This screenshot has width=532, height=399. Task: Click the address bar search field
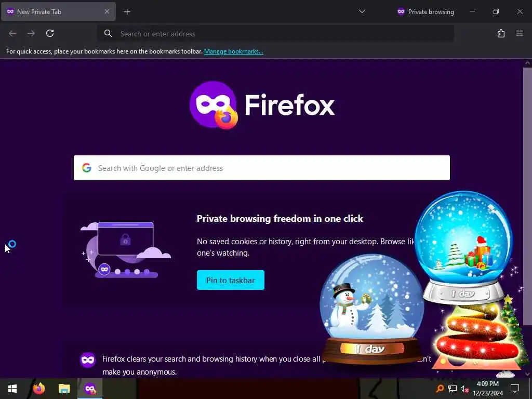point(275,34)
